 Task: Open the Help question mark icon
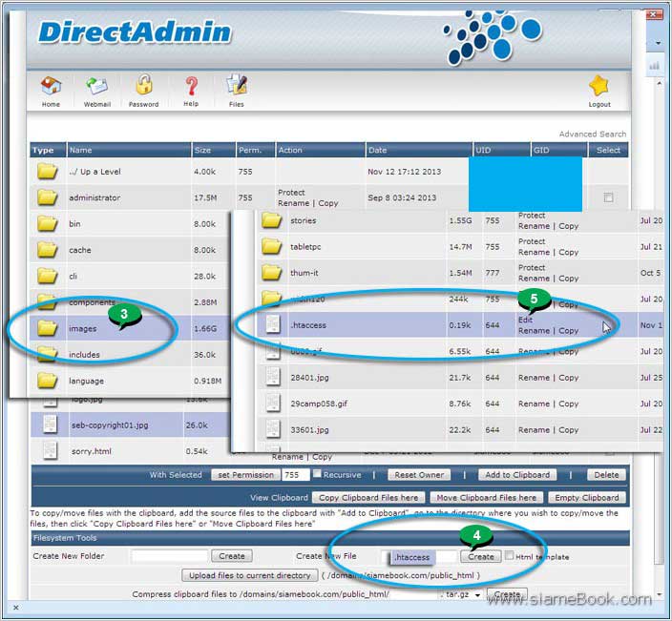(x=191, y=86)
